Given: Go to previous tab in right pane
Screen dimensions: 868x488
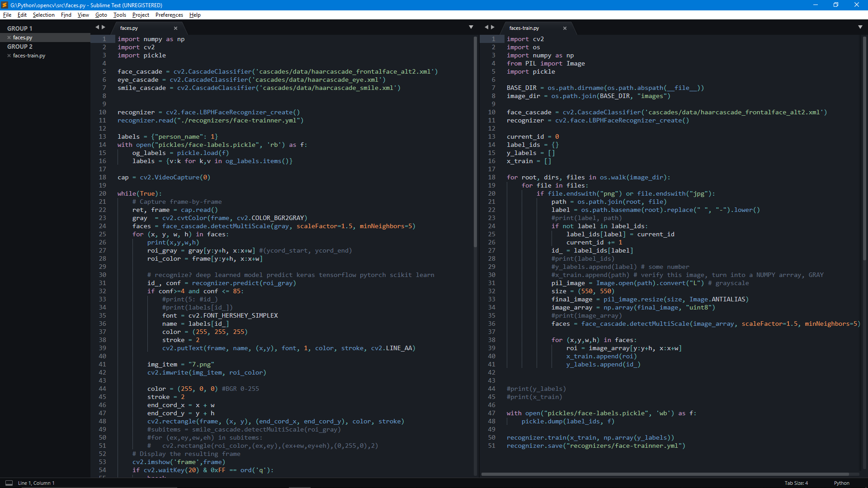Looking at the screenshot, I should click(x=486, y=27).
